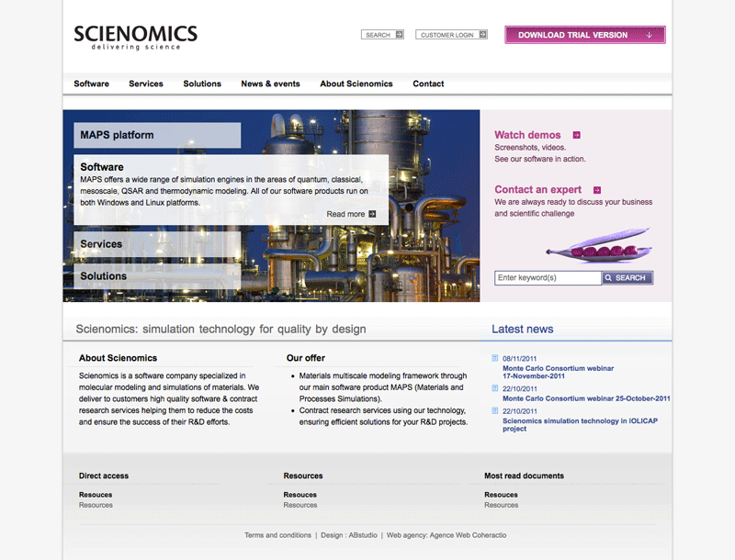Image resolution: width=735 pixels, height=560 pixels.
Task: Click Resouces link under Most read documents
Action: (x=501, y=495)
